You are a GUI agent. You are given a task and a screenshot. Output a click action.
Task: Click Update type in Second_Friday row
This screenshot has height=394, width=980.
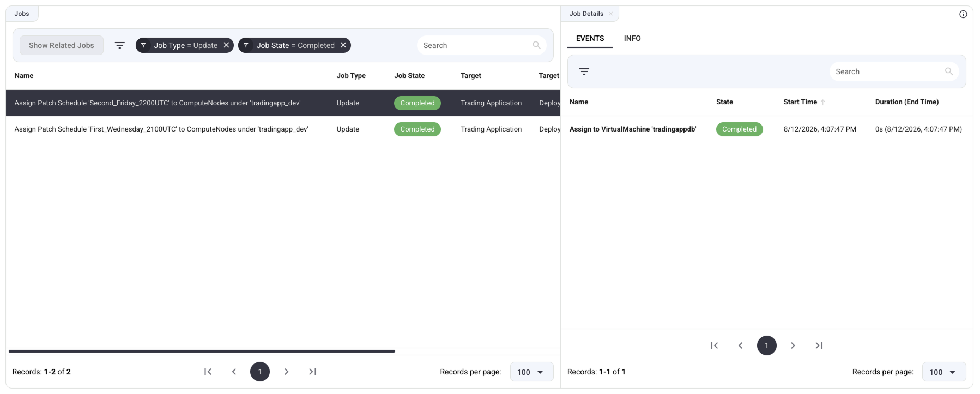[x=348, y=103]
